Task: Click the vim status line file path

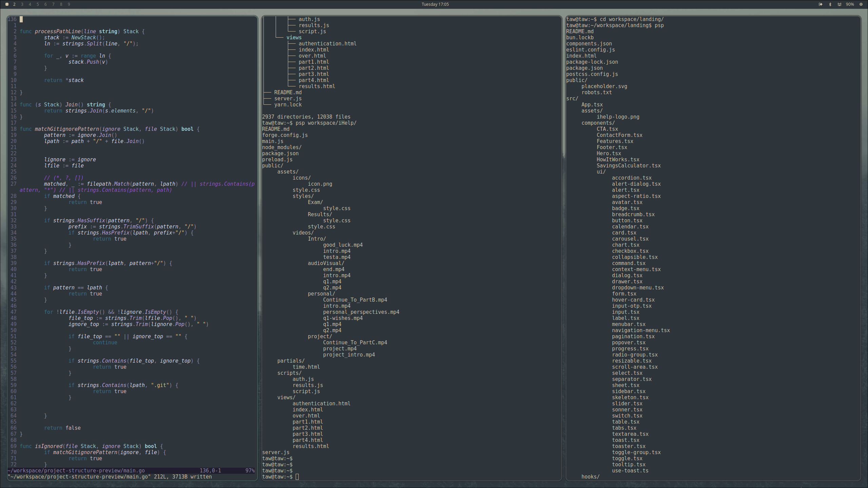Action: coord(76,471)
